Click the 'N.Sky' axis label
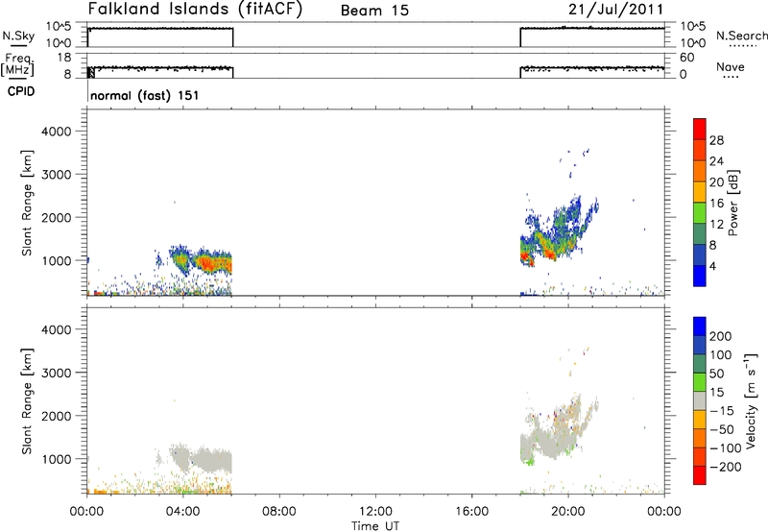 click(x=18, y=36)
